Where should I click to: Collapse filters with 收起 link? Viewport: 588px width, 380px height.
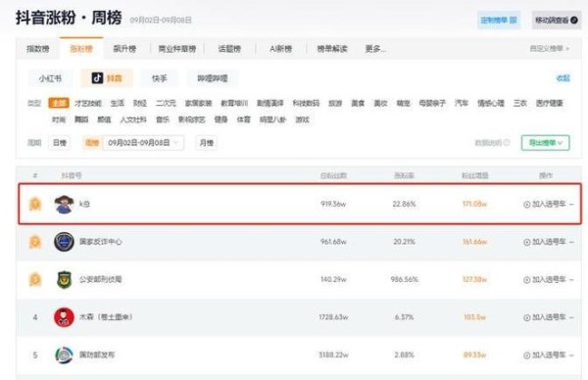[563, 78]
